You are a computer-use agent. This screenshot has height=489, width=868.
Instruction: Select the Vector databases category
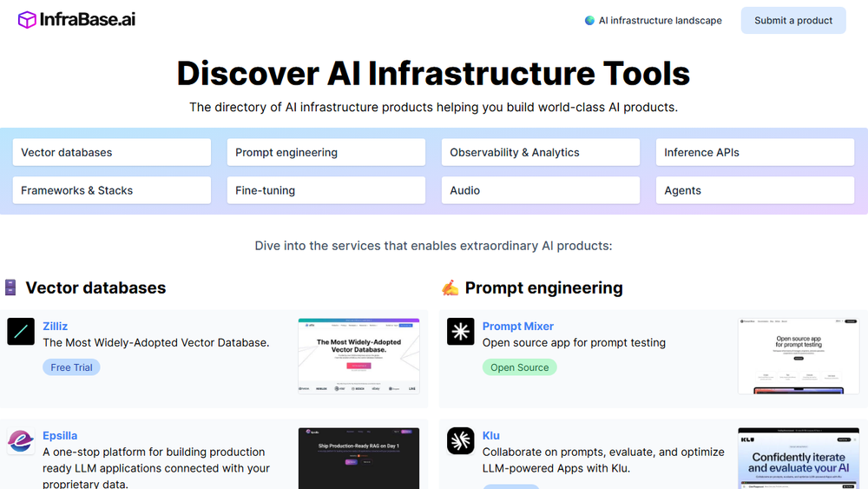[x=112, y=152]
